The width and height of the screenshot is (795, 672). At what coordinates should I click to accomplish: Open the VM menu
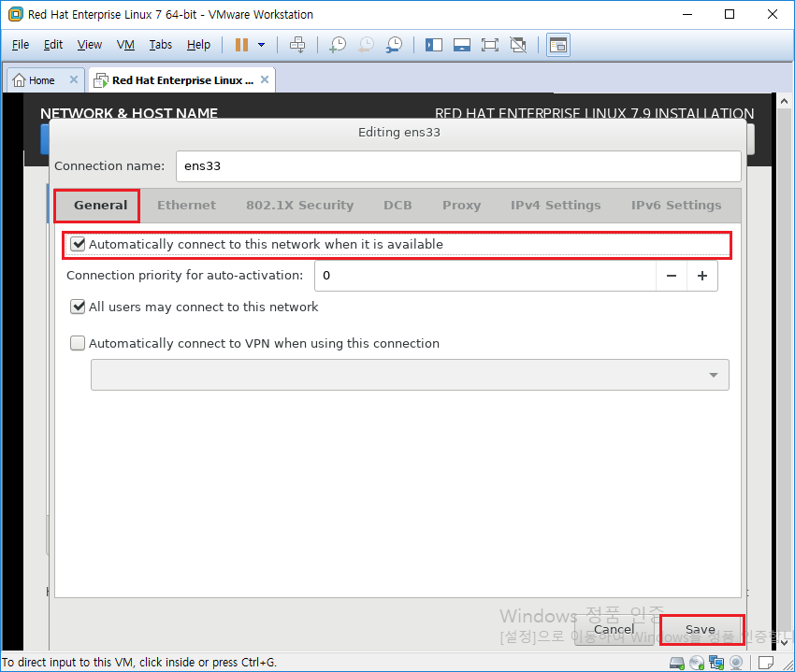pos(125,45)
